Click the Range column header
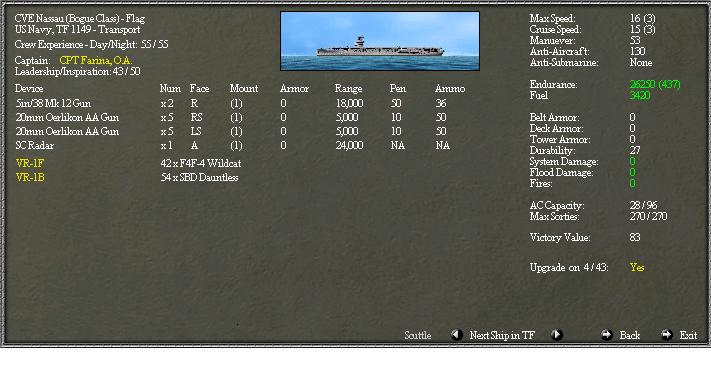This screenshot has width=711, height=384. [x=348, y=88]
